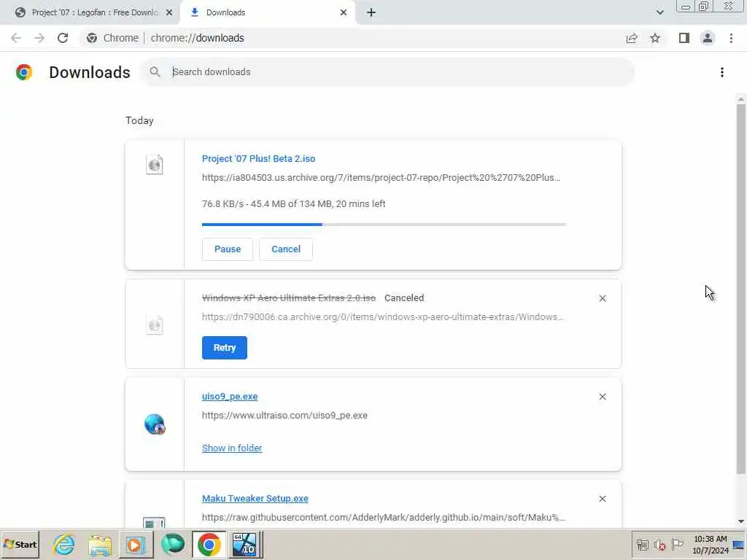Viewport: 747px width, 560px height.
Task: Focus the Search downloads field
Action: pos(388,72)
